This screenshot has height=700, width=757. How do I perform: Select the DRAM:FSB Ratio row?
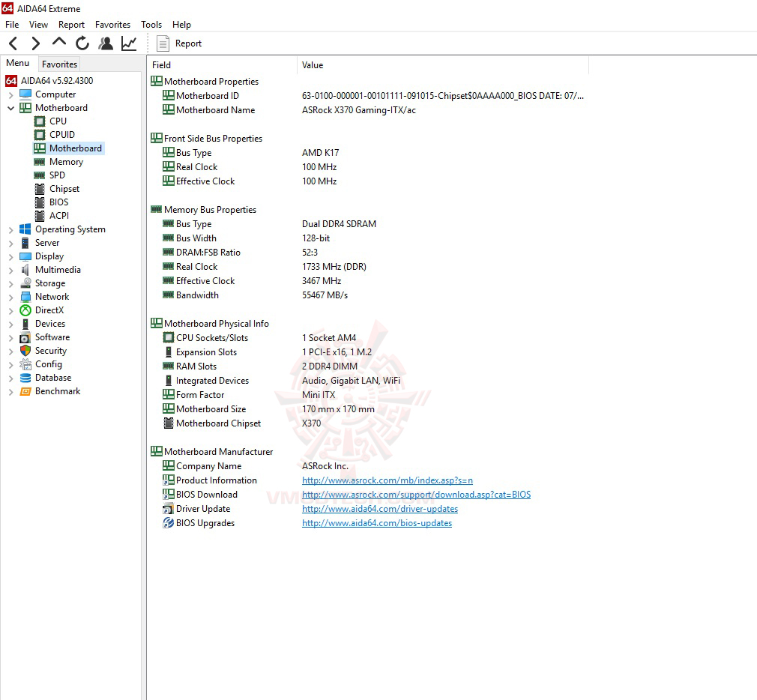point(368,253)
